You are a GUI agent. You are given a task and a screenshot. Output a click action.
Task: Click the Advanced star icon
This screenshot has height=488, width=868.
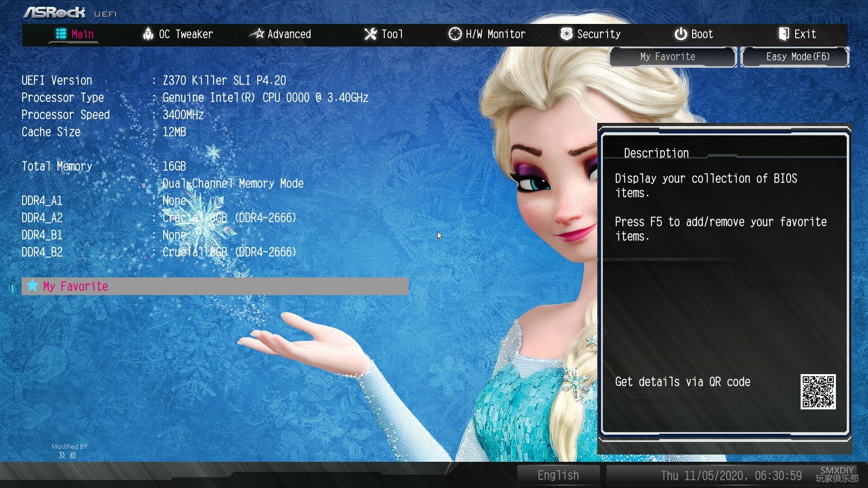point(257,34)
